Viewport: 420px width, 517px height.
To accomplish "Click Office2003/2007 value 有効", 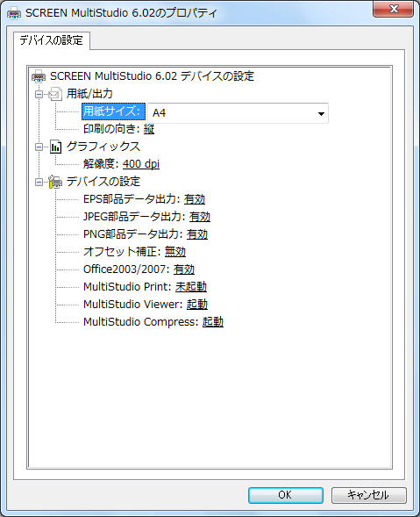I will tap(184, 269).
